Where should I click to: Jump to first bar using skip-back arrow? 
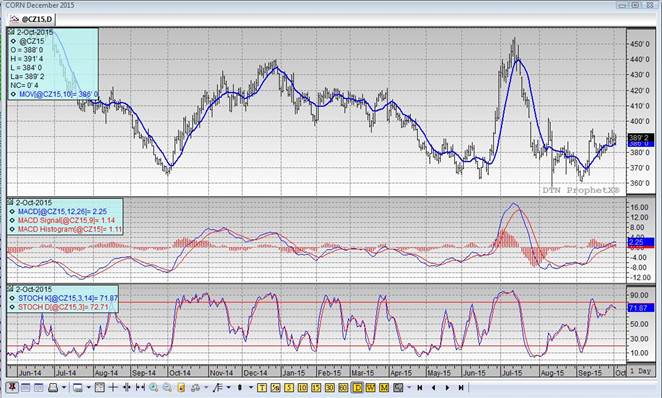(x=420, y=387)
